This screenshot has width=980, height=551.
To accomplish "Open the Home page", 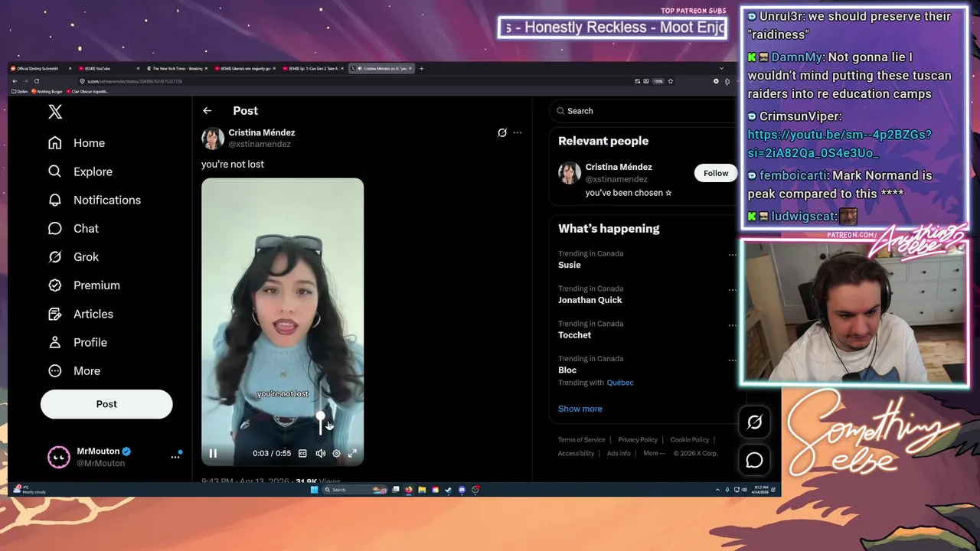I will click(77, 143).
